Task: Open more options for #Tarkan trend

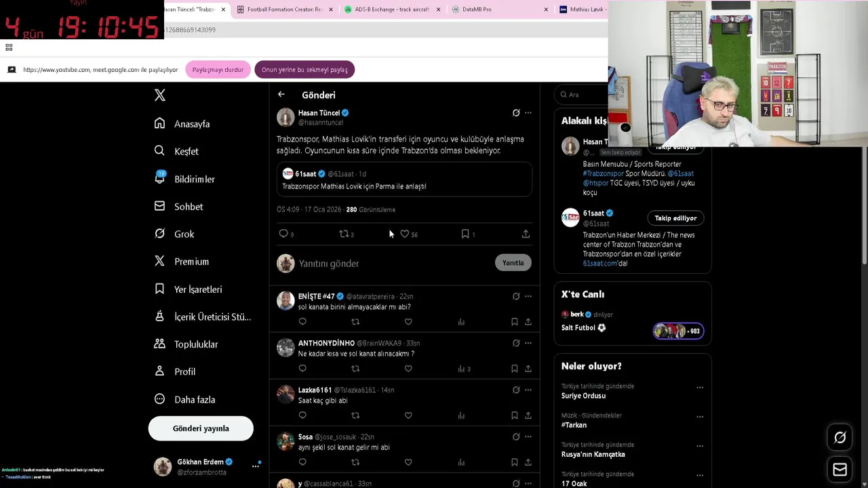Action: point(700,417)
